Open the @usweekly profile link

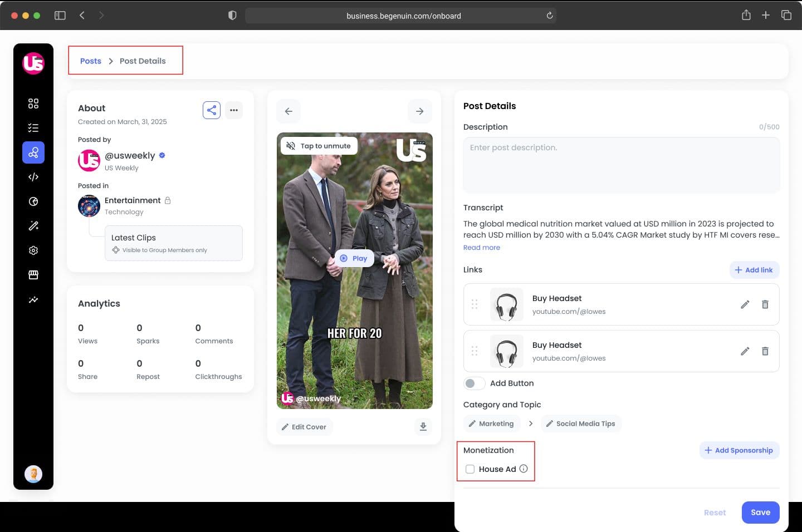click(x=130, y=156)
